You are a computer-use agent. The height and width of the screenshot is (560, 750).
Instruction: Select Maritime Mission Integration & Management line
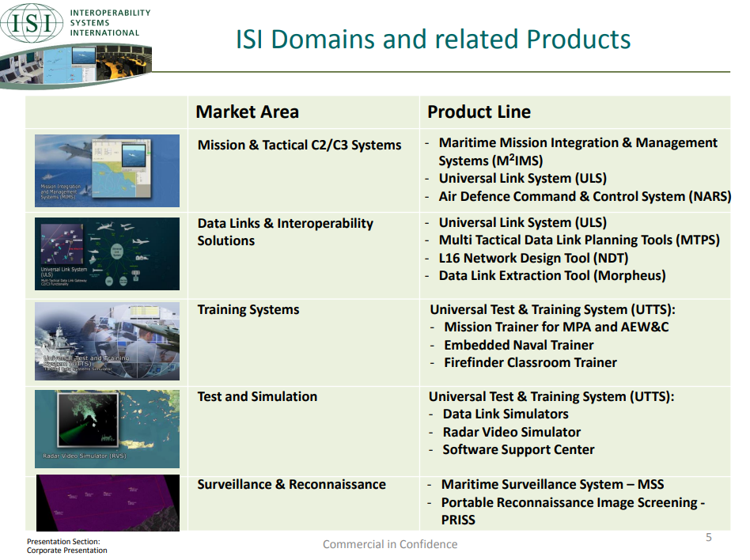click(x=578, y=152)
